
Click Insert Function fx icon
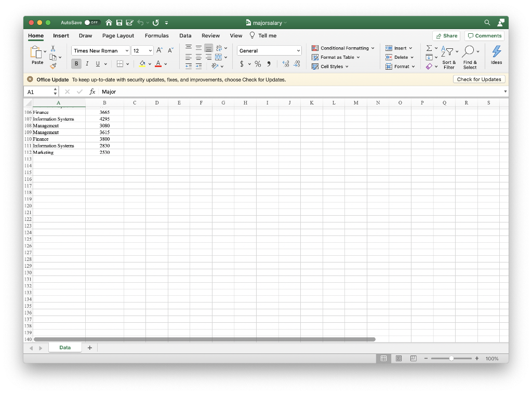92,91
